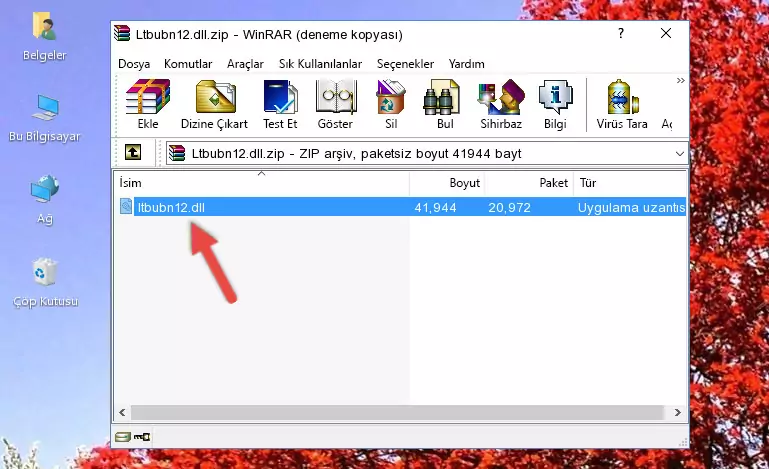Viewport: 769px width, 469px height.
Task: Click the horizontal scrollbar right arrow
Action: (678, 413)
